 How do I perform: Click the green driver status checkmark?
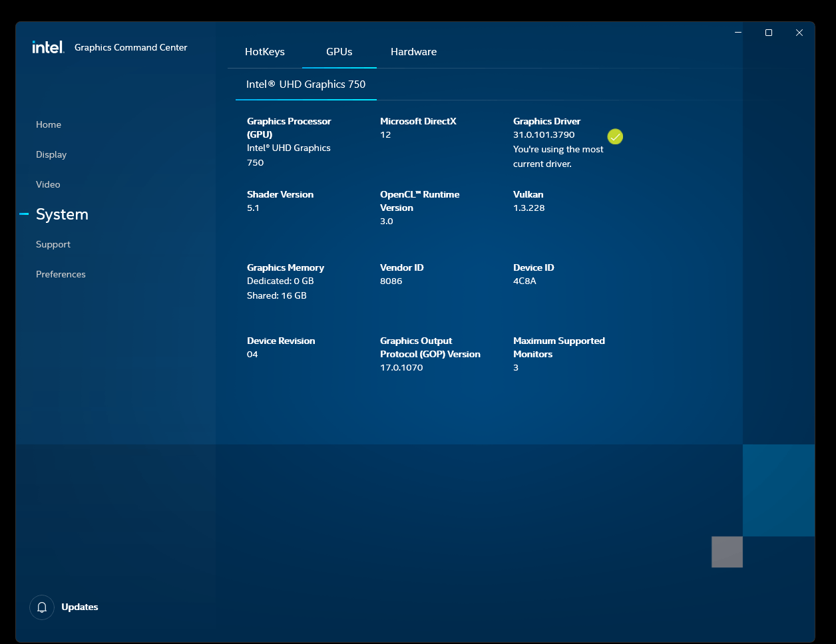615,136
